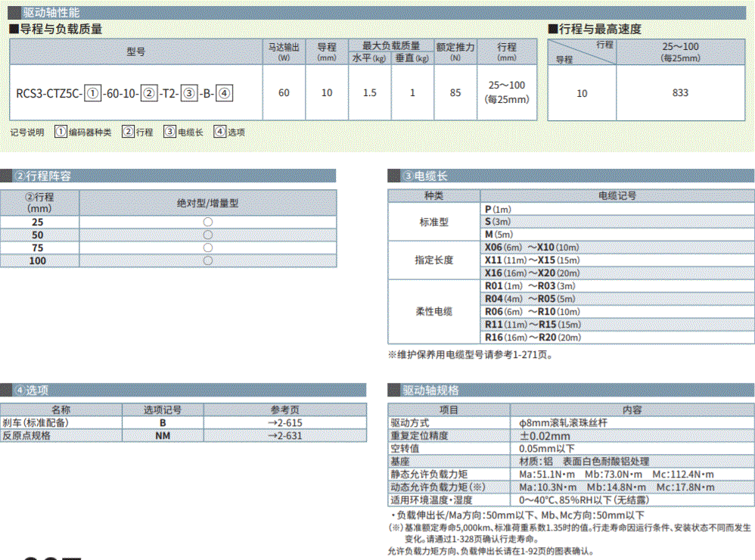Select the R06 ~ R10 flexible cable row
The width and height of the screenshot is (755, 560).
pyautogui.click(x=617, y=312)
